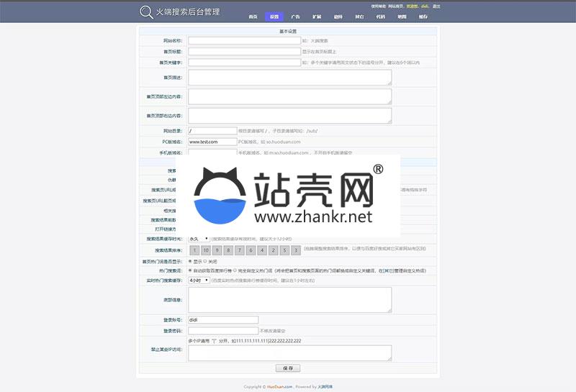Choose 自动获取百度排行榜 radio option
576x392 pixels.
[x=190, y=270]
